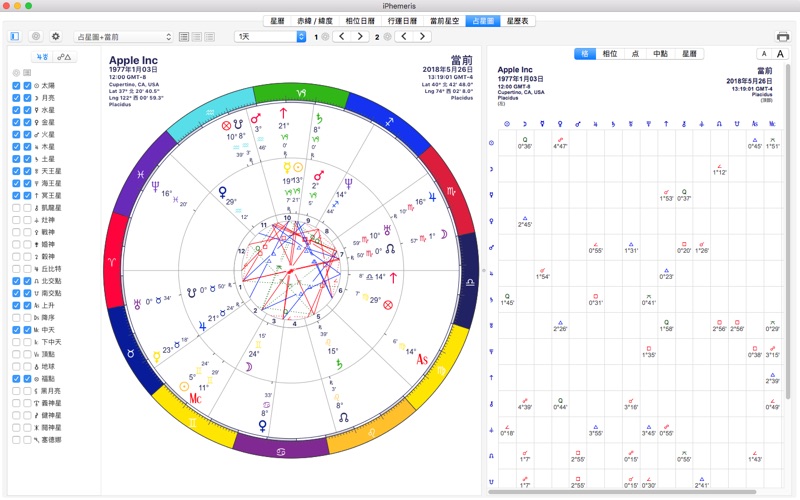Select the 中點 segment in right panel
Viewport: 800px width, 500px height.
(660, 53)
